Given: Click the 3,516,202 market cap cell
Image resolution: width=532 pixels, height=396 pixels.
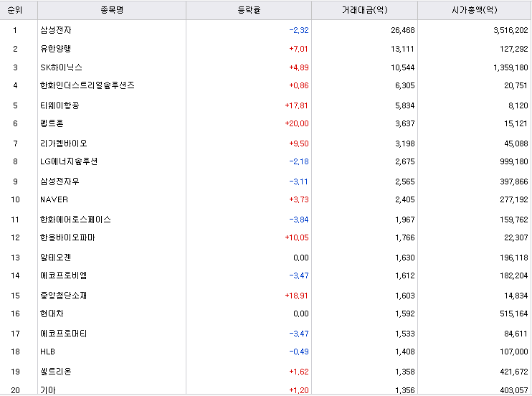Looking at the screenshot, I should (510, 30).
